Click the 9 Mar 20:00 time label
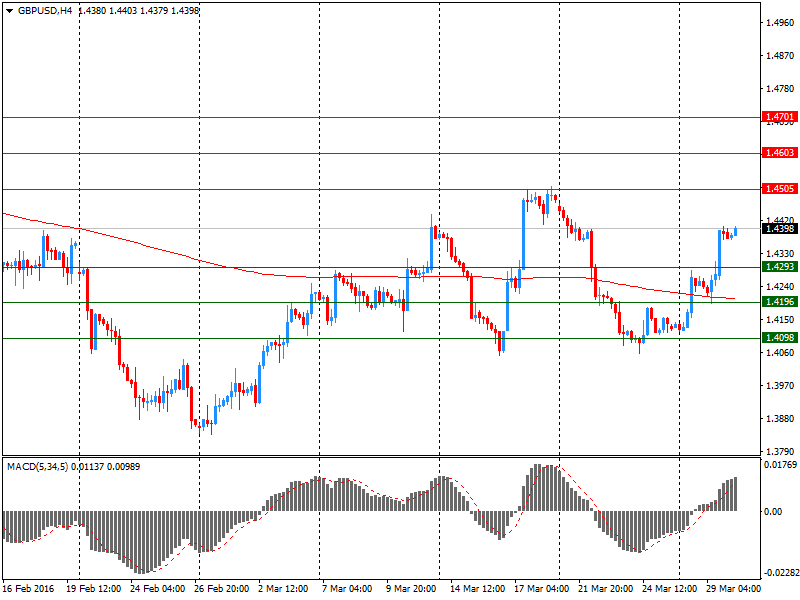 (411, 589)
